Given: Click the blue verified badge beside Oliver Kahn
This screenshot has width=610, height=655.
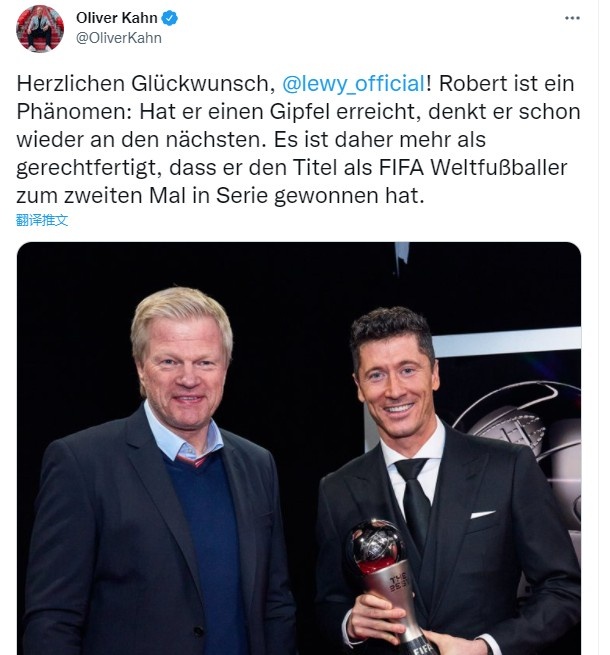Looking at the screenshot, I should click(170, 18).
